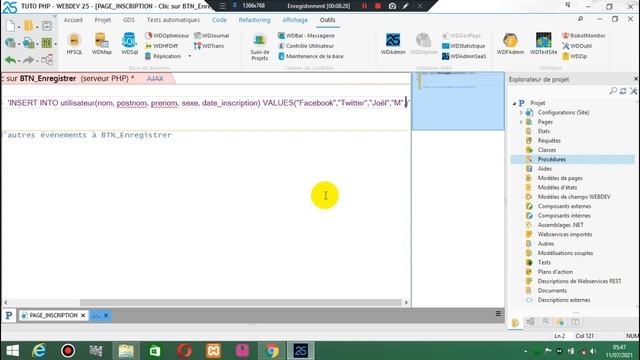Click the undo arrow in quick toolbar
This screenshot has height=360, width=640.
11,60
